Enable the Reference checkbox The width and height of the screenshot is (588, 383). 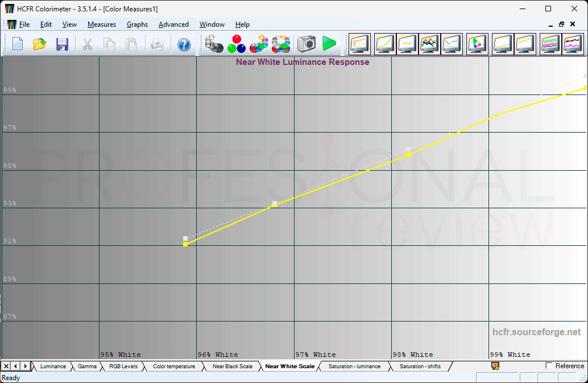[549, 365]
